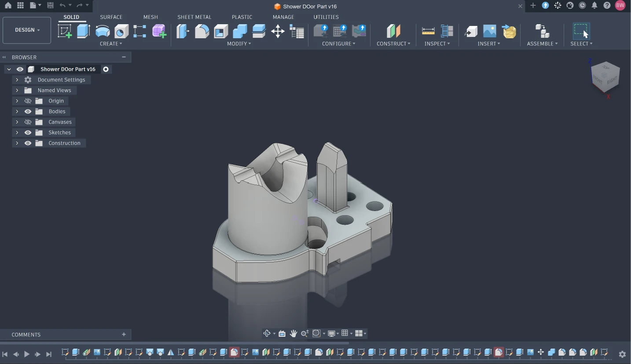The width and height of the screenshot is (631, 364).
Task: Save the document with the disk icon
Action: [50, 6]
